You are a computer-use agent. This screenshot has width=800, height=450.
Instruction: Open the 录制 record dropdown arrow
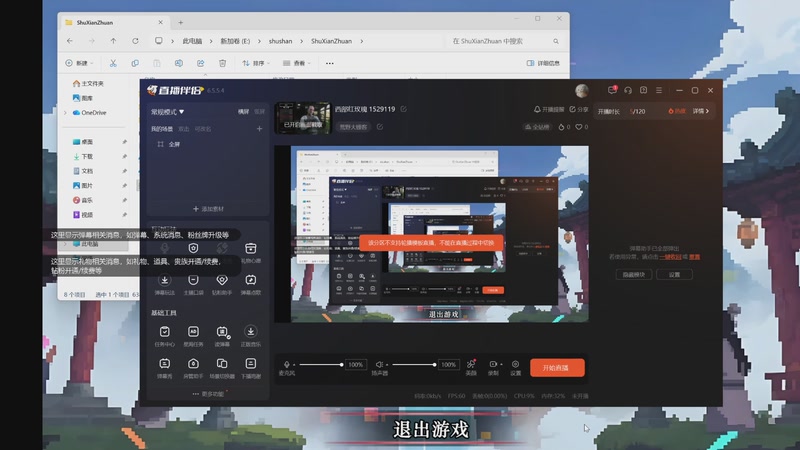501,365
